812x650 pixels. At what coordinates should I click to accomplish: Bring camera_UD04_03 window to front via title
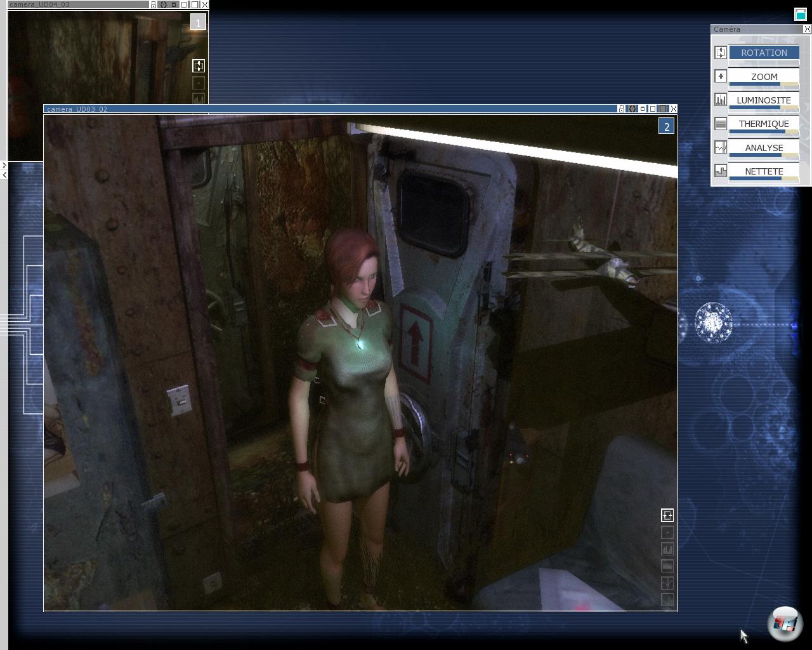(x=76, y=4)
